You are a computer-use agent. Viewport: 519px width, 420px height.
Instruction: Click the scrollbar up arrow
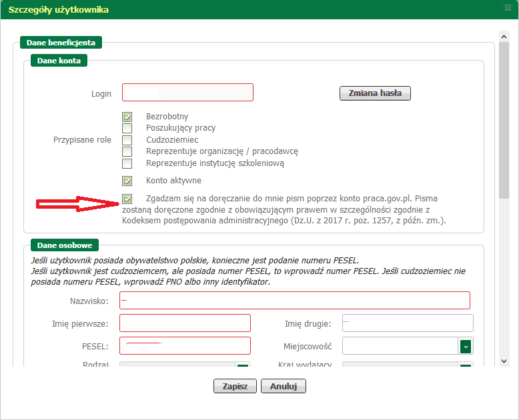point(504,37)
